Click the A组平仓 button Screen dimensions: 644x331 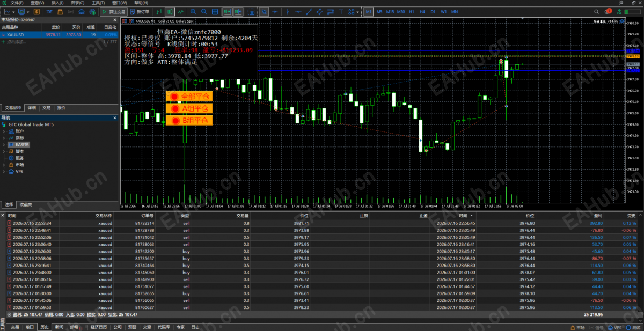point(189,108)
